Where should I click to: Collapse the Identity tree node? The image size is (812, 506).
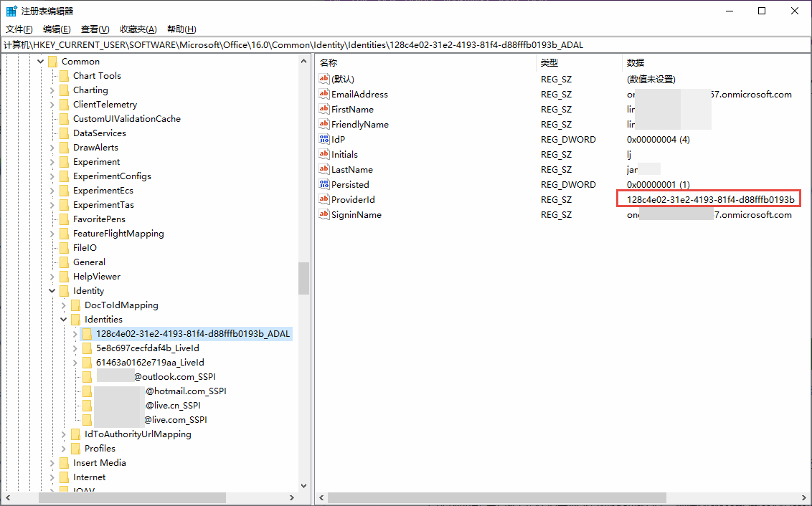click(52, 291)
